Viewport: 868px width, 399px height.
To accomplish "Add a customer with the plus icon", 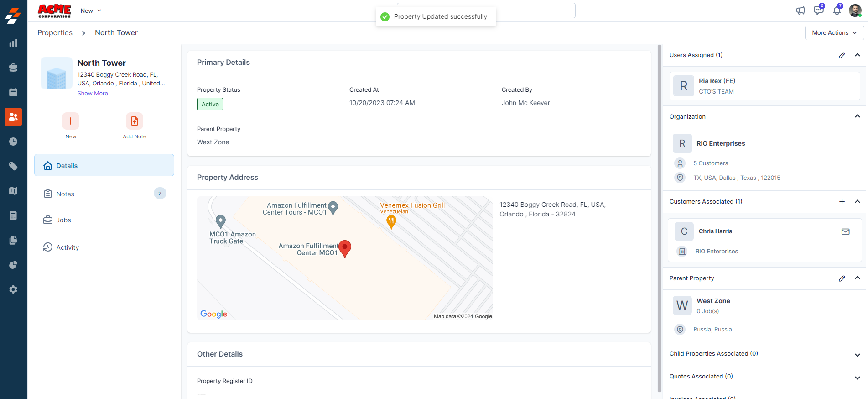I will (842, 202).
